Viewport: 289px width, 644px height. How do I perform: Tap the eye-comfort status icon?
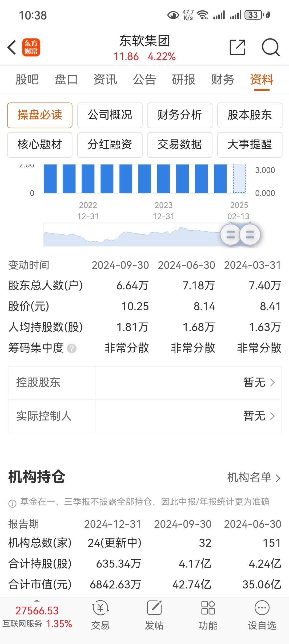pyautogui.click(x=173, y=15)
